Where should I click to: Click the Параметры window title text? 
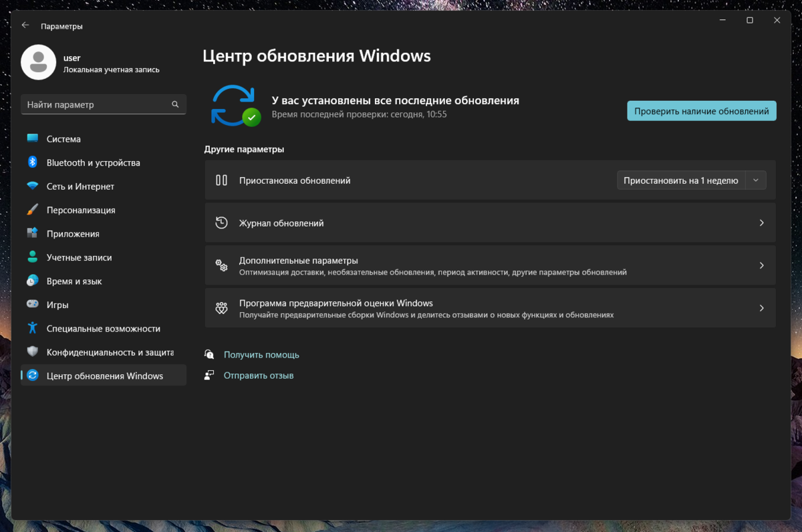(x=61, y=26)
